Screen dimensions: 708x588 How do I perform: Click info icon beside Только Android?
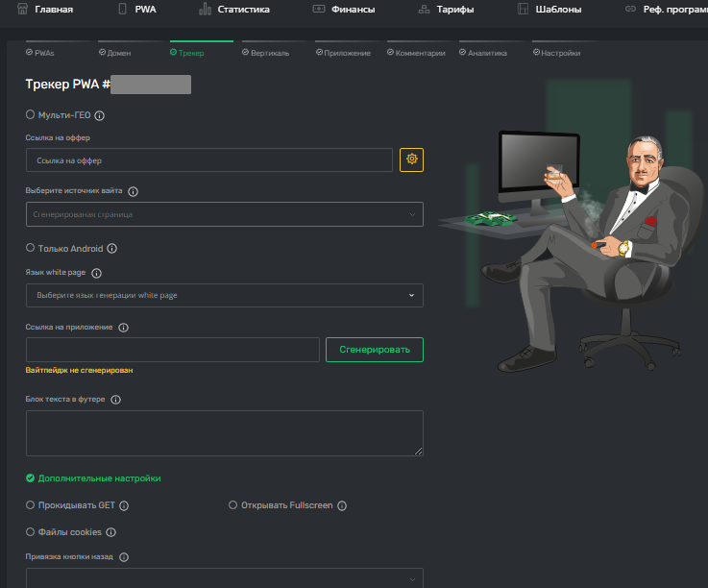coord(112,249)
